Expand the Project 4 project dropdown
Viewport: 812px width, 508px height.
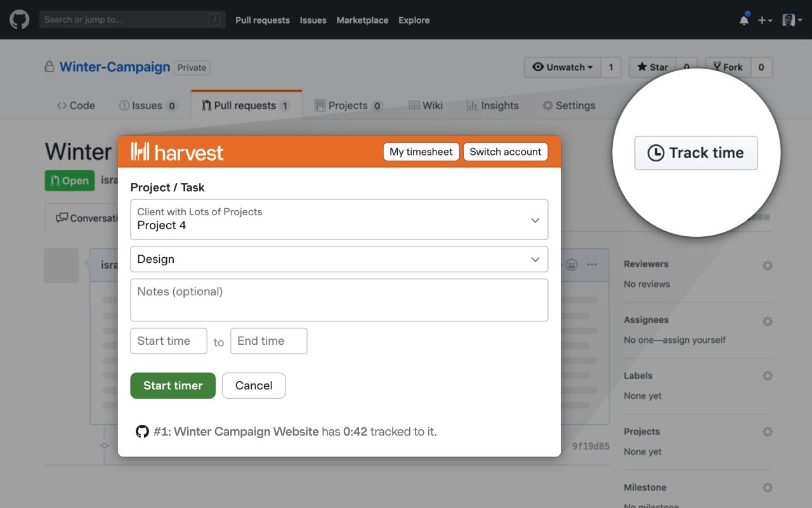click(339, 220)
